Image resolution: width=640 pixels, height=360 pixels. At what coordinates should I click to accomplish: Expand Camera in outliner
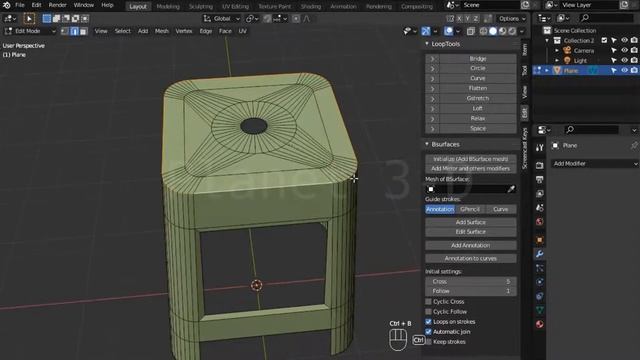point(557,50)
